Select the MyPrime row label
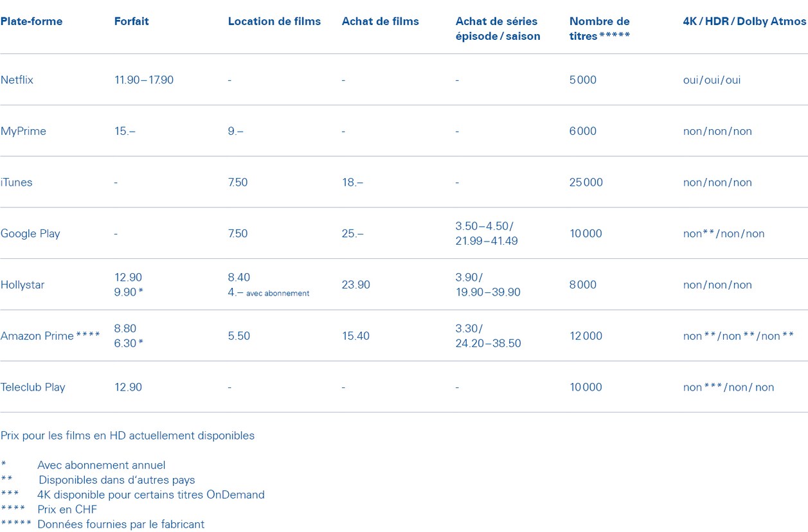Screen dimensions: 808x532 click(24, 131)
